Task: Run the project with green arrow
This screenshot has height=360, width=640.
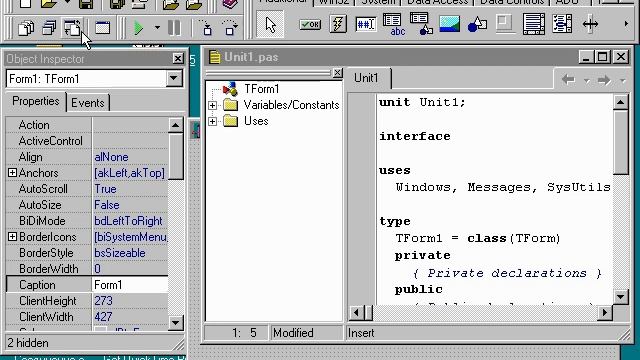Action: (x=139, y=28)
